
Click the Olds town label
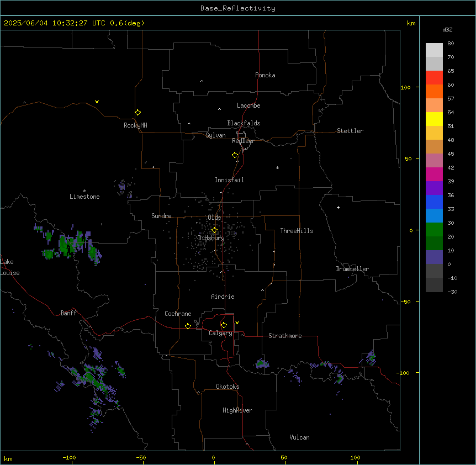point(214,218)
